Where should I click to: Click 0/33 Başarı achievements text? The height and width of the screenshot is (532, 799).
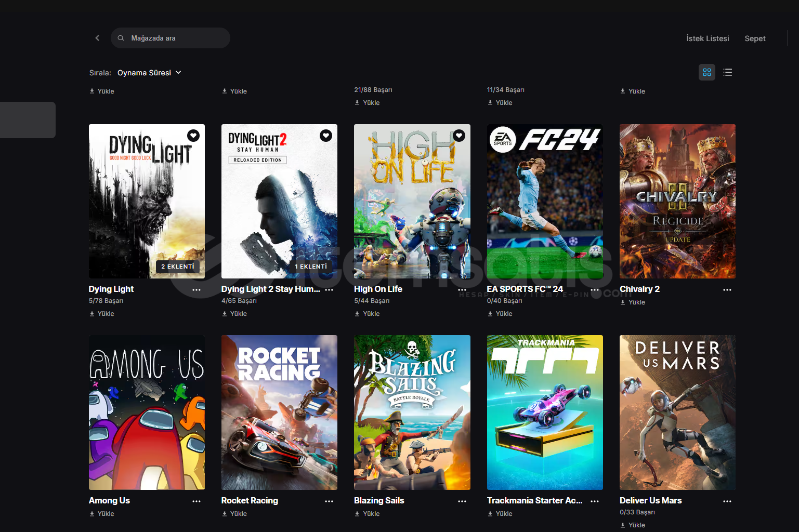click(x=637, y=512)
